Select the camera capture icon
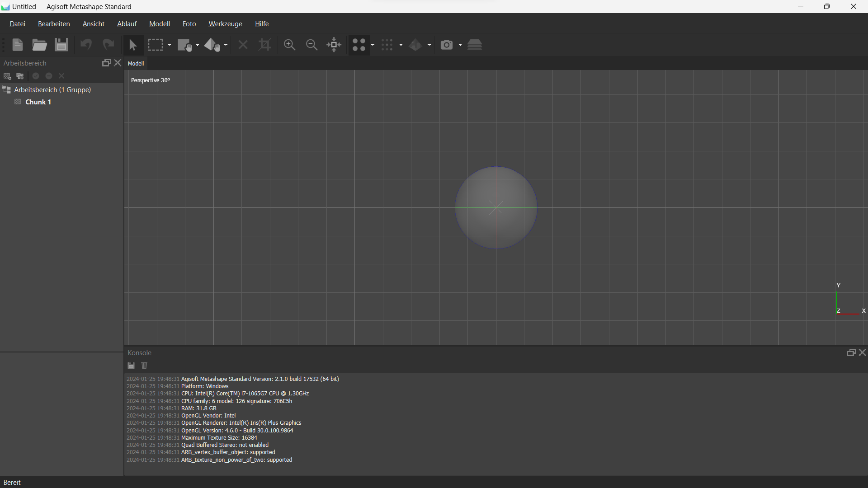868x488 pixels. click(x=447, y=45)
